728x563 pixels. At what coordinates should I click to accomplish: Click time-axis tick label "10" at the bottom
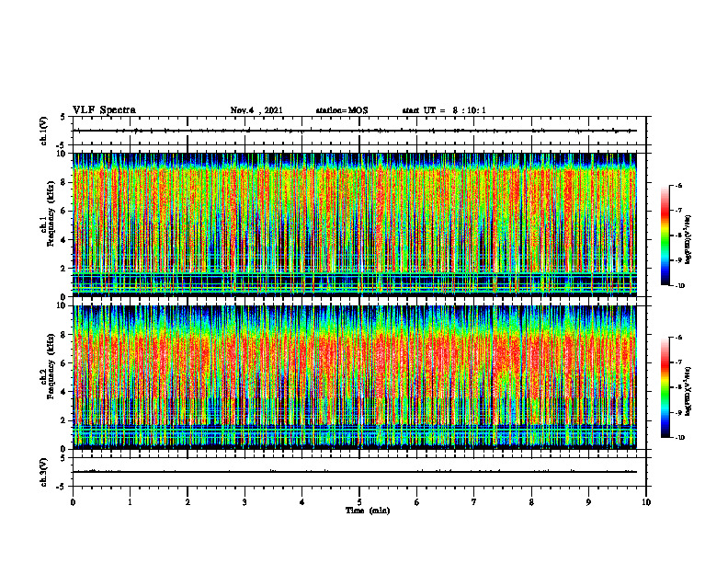[646, 502]
